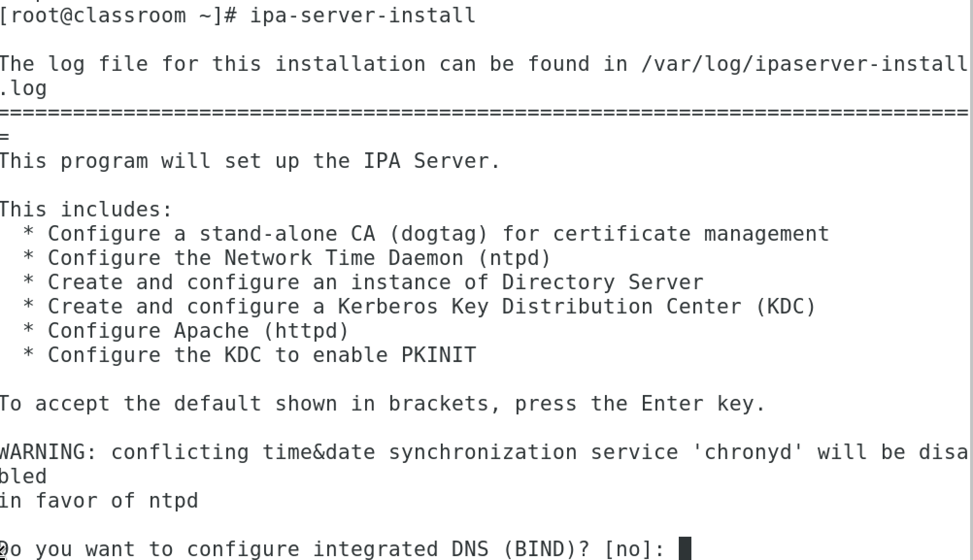This screenshot has width=973, height=560.
Task: Click the Network Time Daemon (ntpd) line
Action: [286, 258]
